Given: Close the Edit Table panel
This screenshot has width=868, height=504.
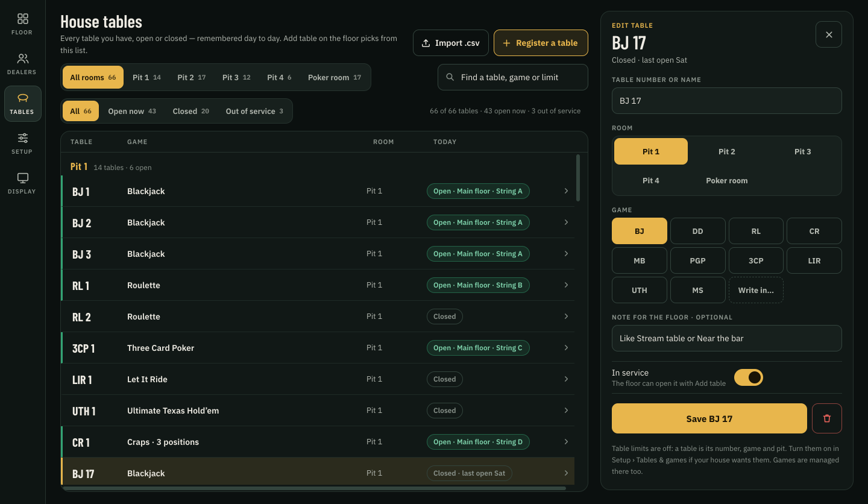Looking at the screenshot, I should click(829, 34).
